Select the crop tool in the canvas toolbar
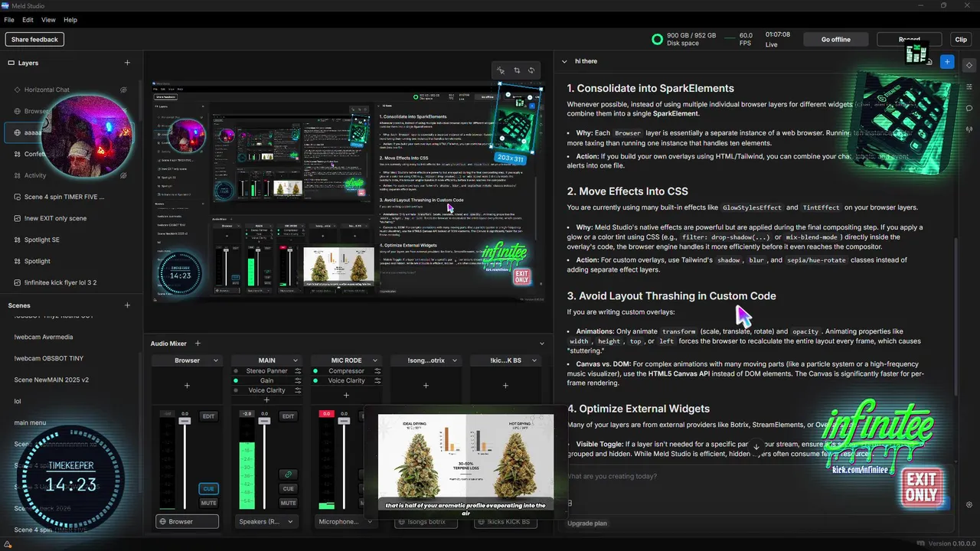The height and width of the screenshot is (551, 980). [517, 70]
